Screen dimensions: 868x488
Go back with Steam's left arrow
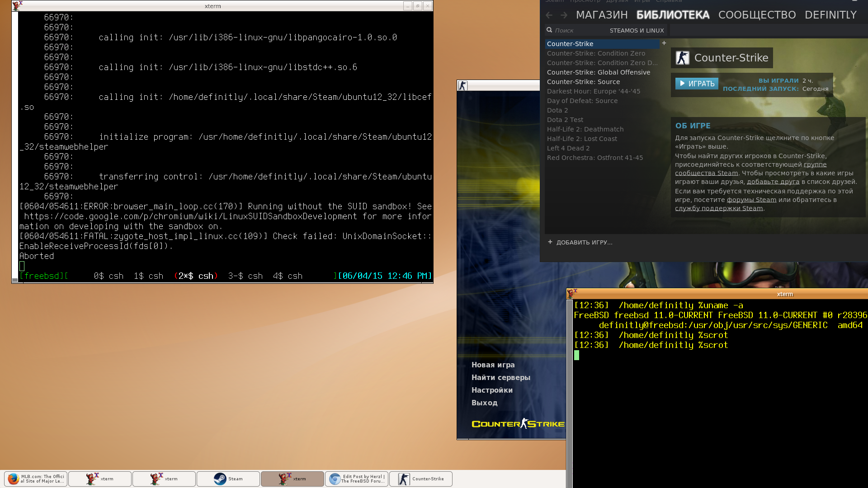[549, 15]
